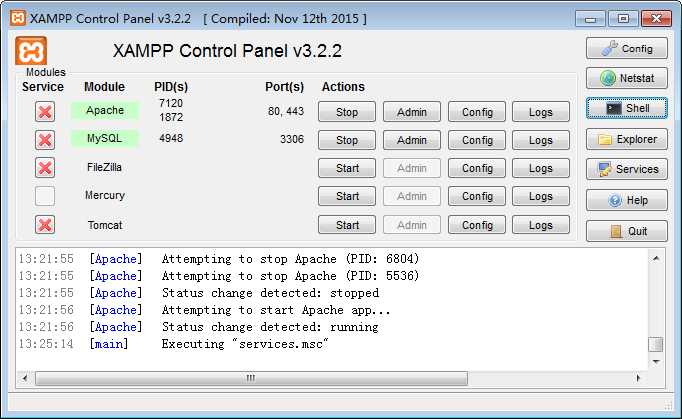682x419 pixels.
Task: Click the log vertical scrollbar thumb
Action: tap(656, 344)
